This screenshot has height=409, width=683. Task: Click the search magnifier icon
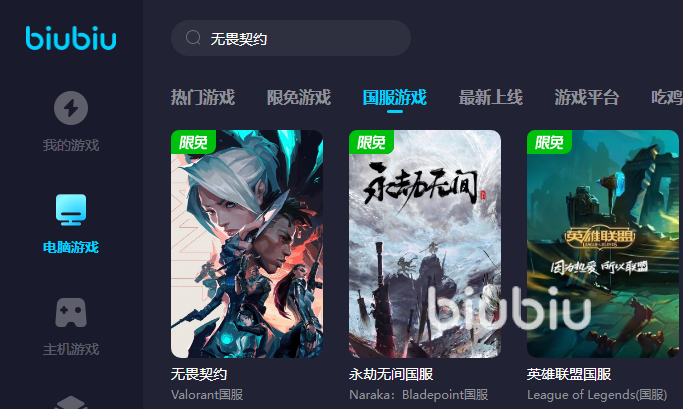point(193,38)
